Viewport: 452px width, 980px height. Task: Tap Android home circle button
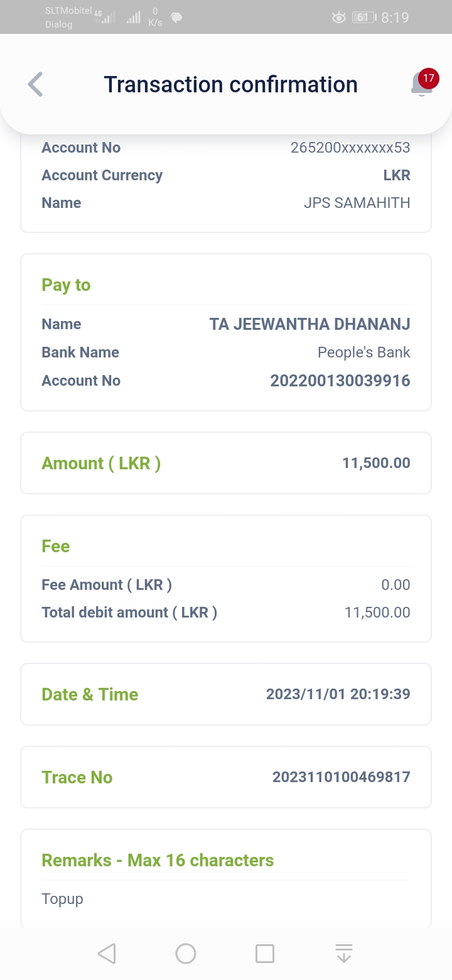click(186, 954)
